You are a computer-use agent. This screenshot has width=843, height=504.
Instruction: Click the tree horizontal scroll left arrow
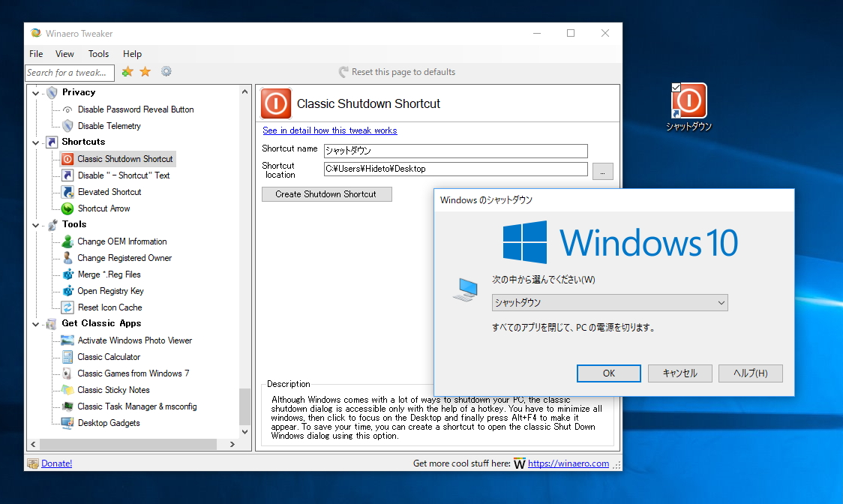[33, 444]
